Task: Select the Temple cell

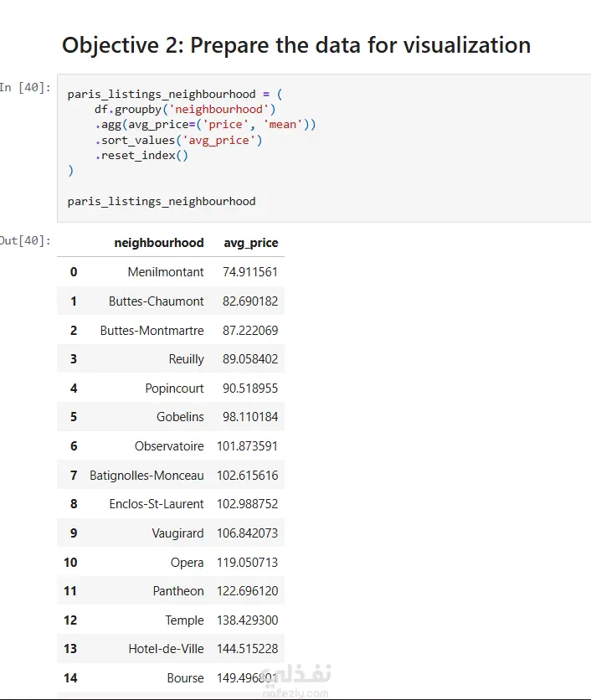Action: 184,620
